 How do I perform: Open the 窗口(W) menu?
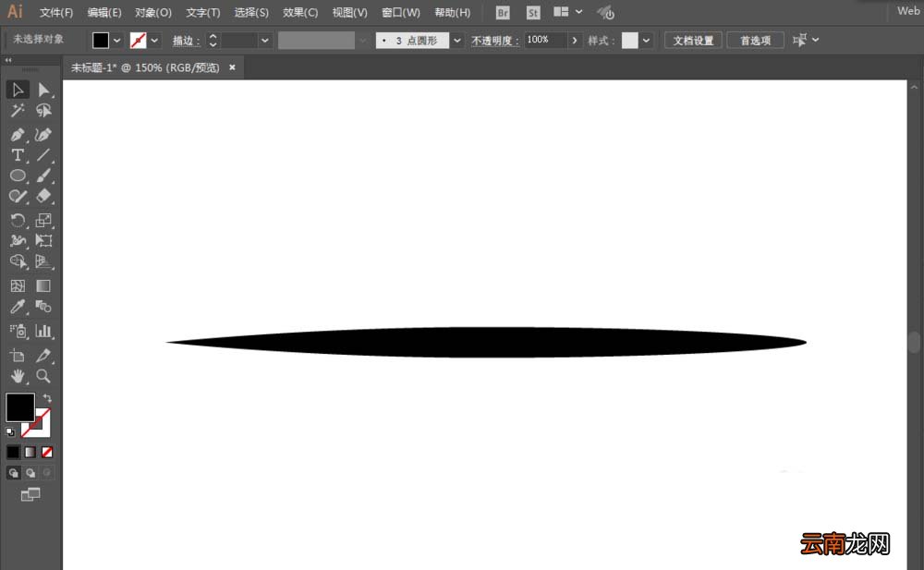(x=401, y=12)
